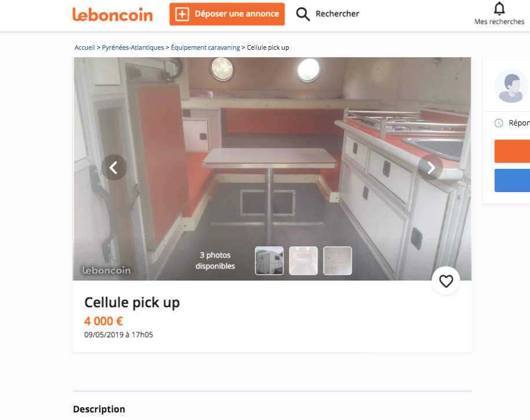Open the Accueil breadcrumb link

point(84,47)
